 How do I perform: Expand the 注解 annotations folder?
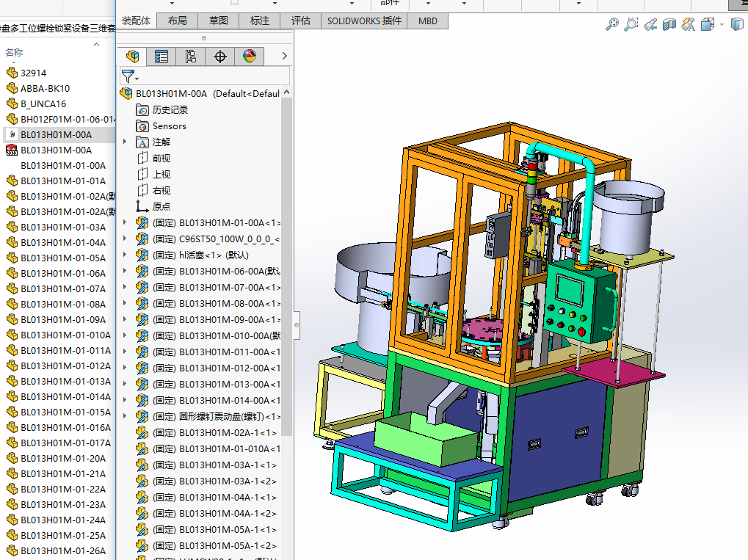click(x=125, y=142)
